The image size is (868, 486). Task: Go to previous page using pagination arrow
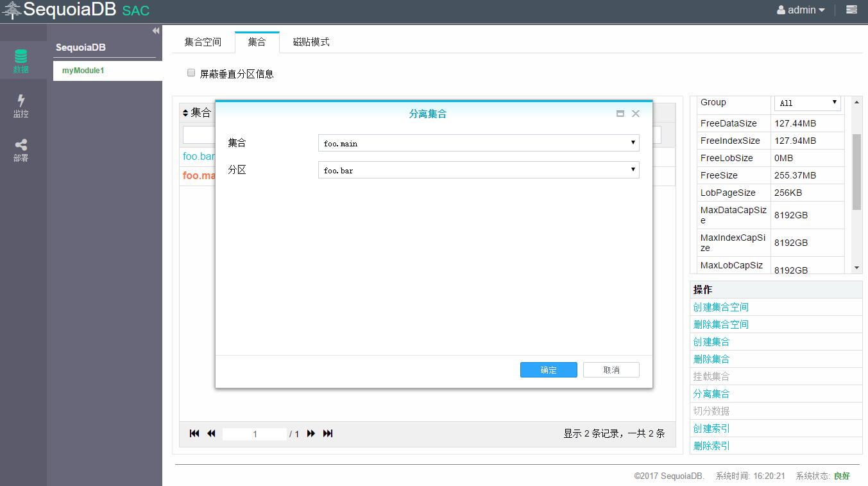point(211,433)
